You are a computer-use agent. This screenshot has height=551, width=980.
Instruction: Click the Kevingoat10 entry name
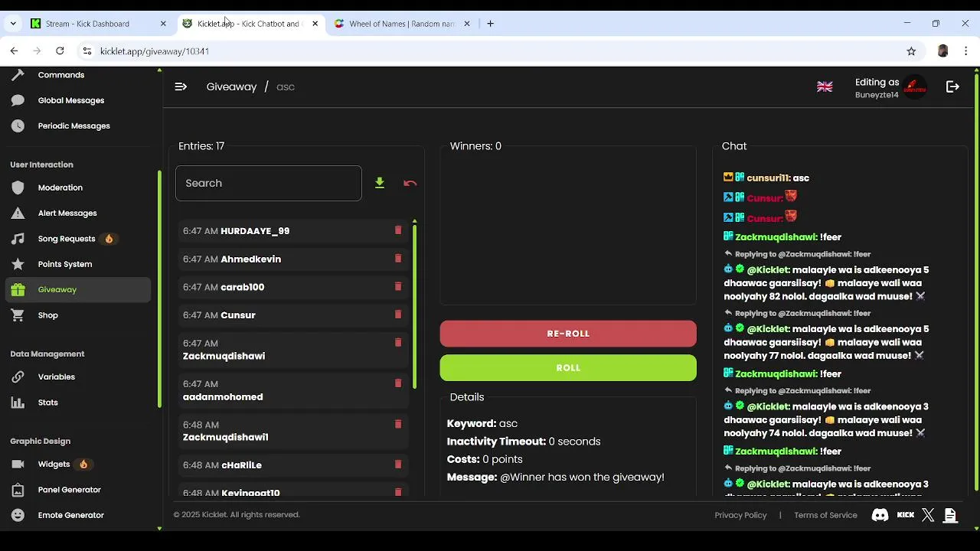pos(250,492)
